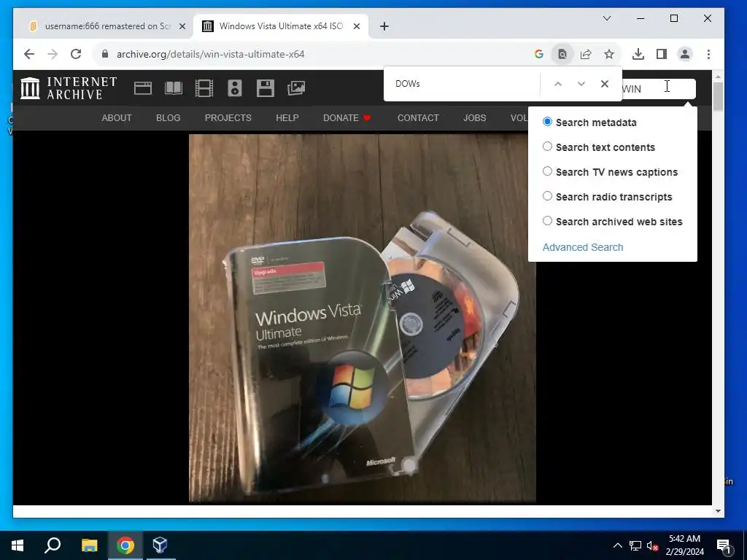Click the page vertical scrollbar thumb
The width and height of the screenshot is (747, 560).
[718, 96]
